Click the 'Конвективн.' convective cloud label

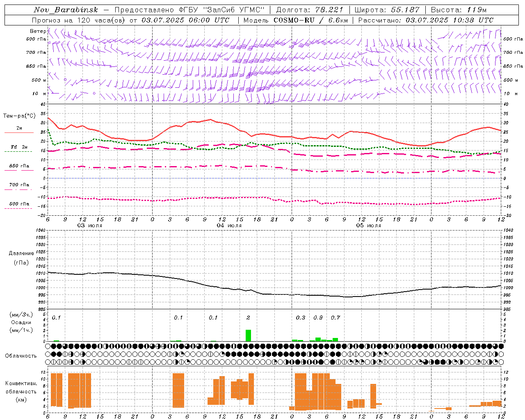(x=21, y=383)
